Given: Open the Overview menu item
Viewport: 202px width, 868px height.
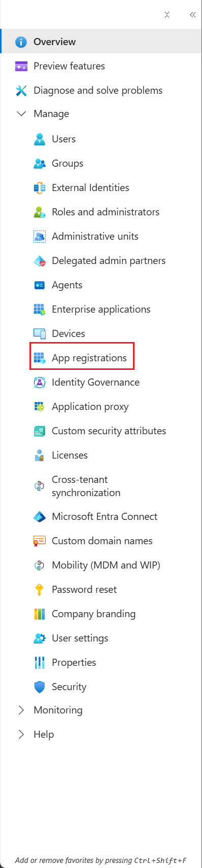Looking at the screenshot, I should (x=101, y=42).
